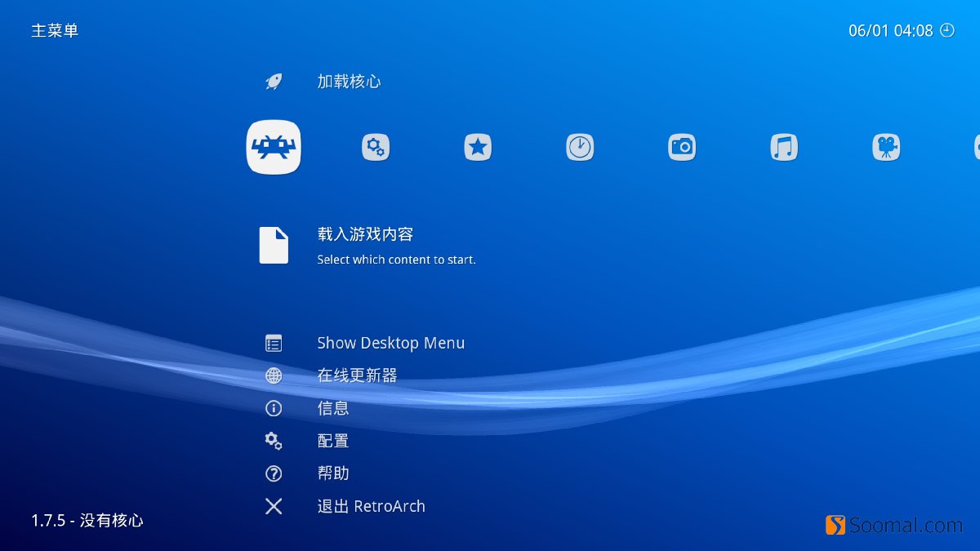Click the RetroArch logo main menu icon
980x551 pixels.
[x=274, y=147]
